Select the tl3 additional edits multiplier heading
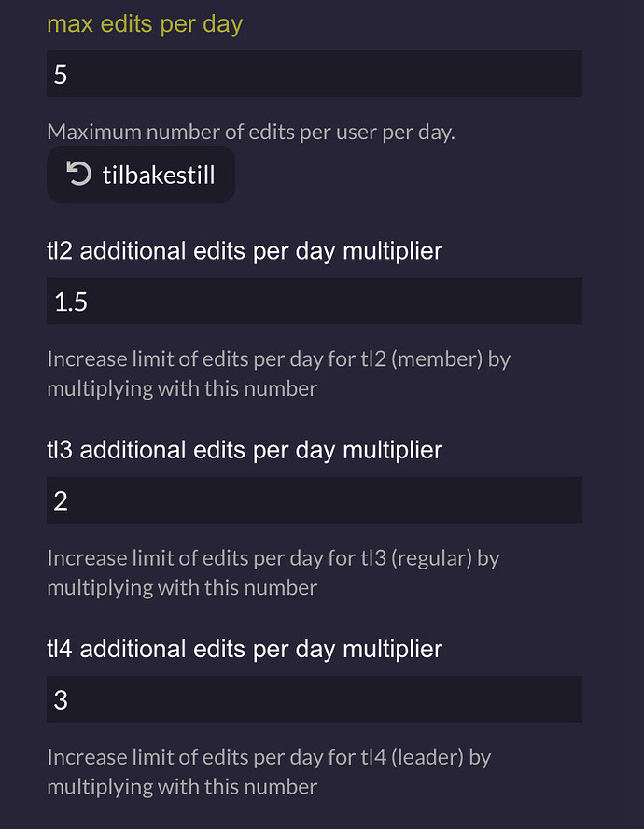The width and height of the screenshot is (644, 829). pyautogui.click(x=245, y=451)
